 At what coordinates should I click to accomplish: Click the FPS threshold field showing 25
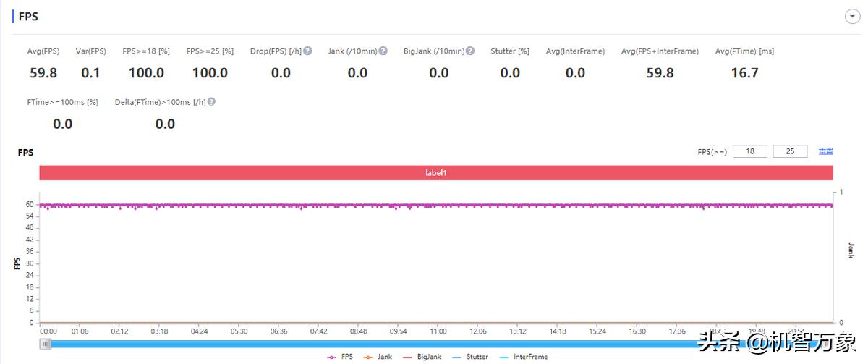(790, 151)
